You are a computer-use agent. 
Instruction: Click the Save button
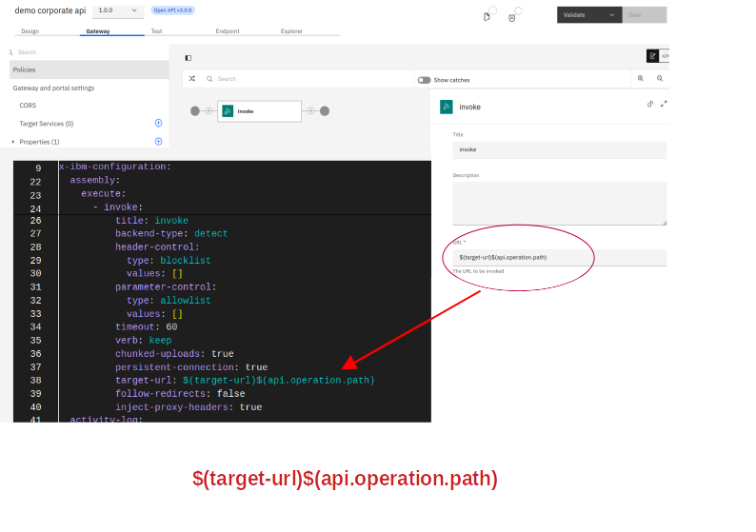[644, 15]
